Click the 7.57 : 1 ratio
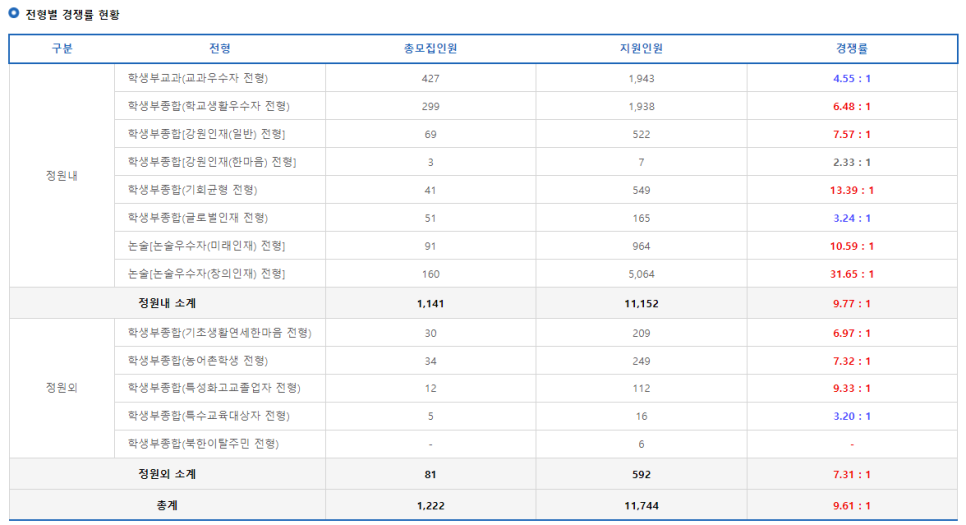 click(x=852, y=134)
